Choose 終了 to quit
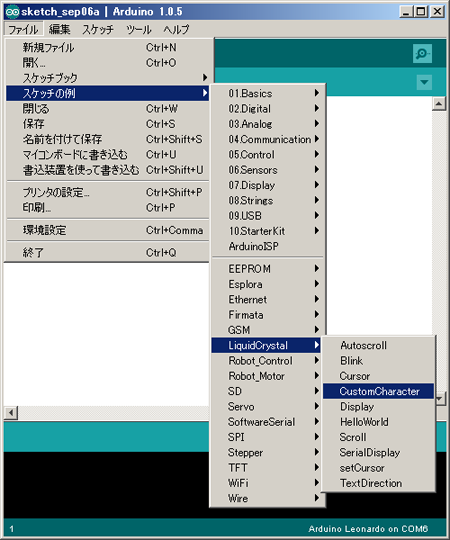450x540 pixels. (107, 252)
